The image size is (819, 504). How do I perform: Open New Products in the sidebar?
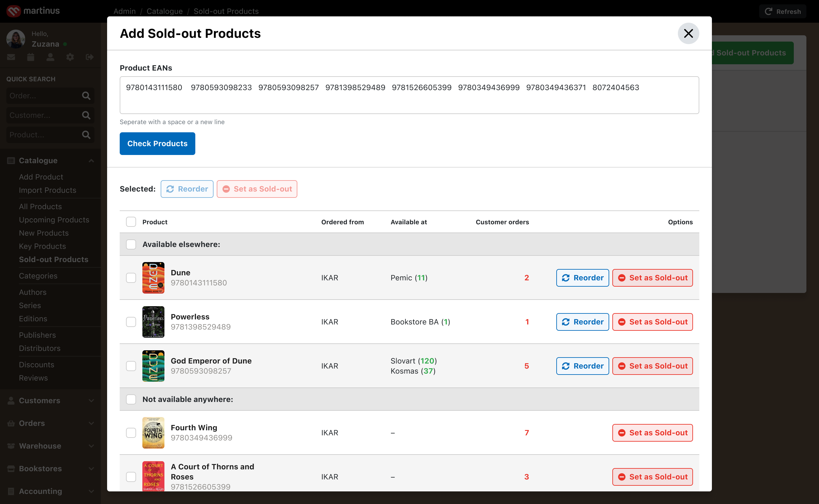point(44,233)
